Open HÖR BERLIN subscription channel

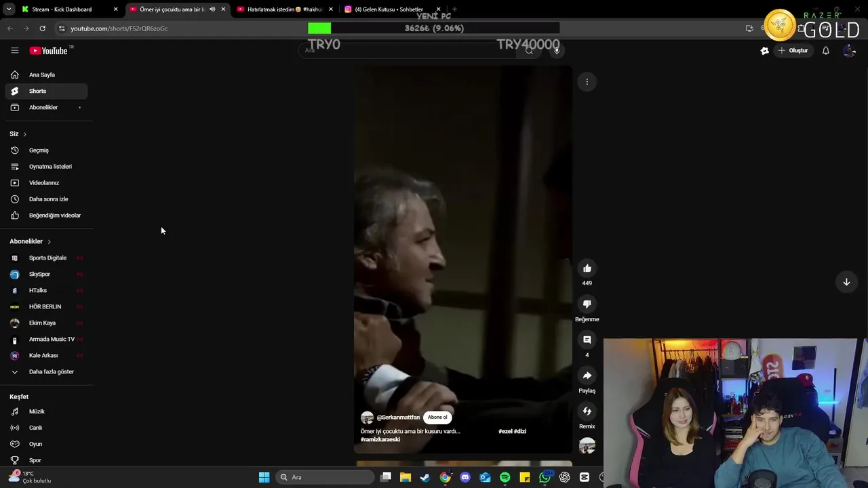(46, 306)
